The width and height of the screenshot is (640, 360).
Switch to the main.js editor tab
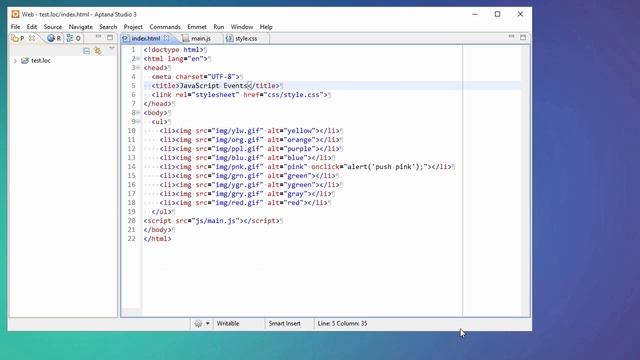[201, 38]
